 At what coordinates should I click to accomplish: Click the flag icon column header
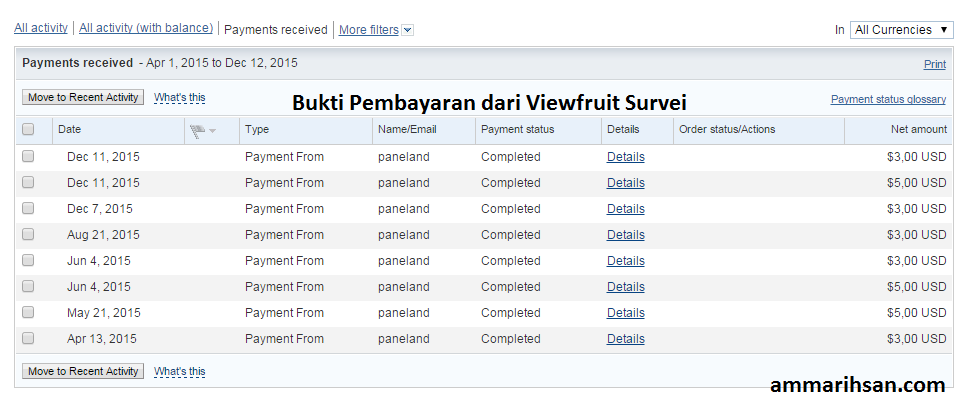(197, 130)
